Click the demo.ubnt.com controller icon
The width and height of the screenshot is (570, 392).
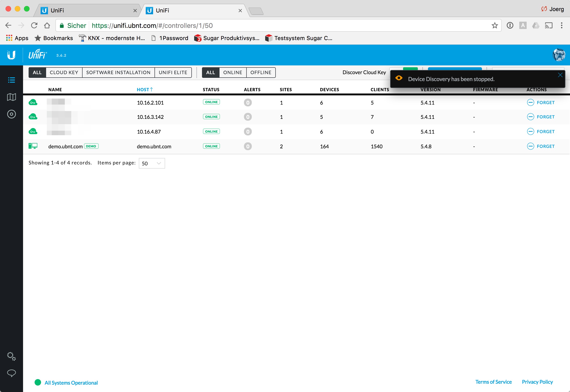pyautogui.click(x=33, y=146)
